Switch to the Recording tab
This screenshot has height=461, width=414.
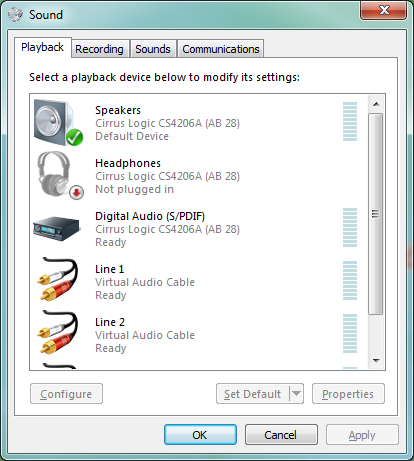pyautogui.click(x=99, y=49)
